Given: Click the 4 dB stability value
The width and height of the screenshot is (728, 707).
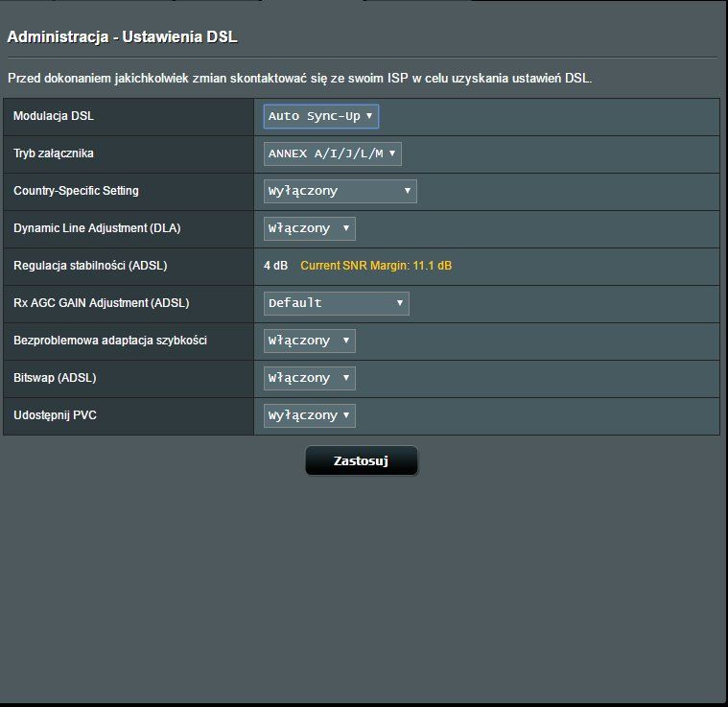Looking at the screenshot, I should tap(275, 266).
